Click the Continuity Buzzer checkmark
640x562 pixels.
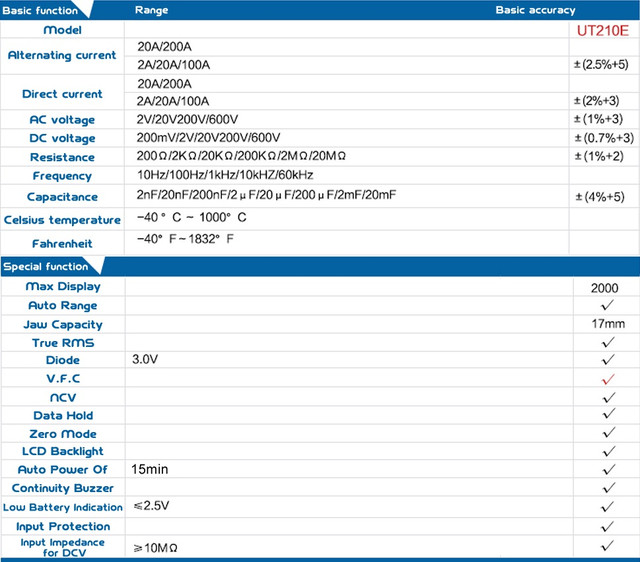point(608,487)
